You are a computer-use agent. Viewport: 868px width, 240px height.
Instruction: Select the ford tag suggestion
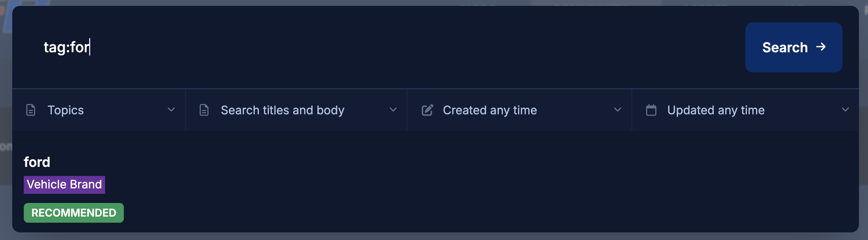(37, 162)
